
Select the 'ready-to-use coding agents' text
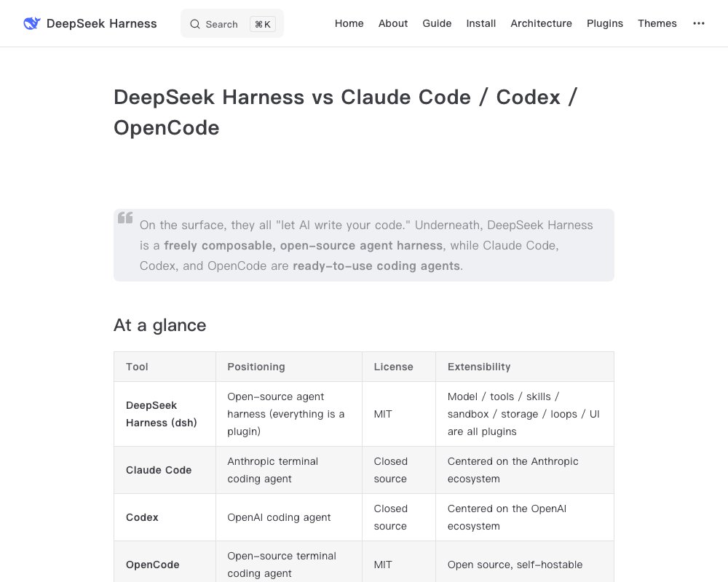click(x=376, y=266)
